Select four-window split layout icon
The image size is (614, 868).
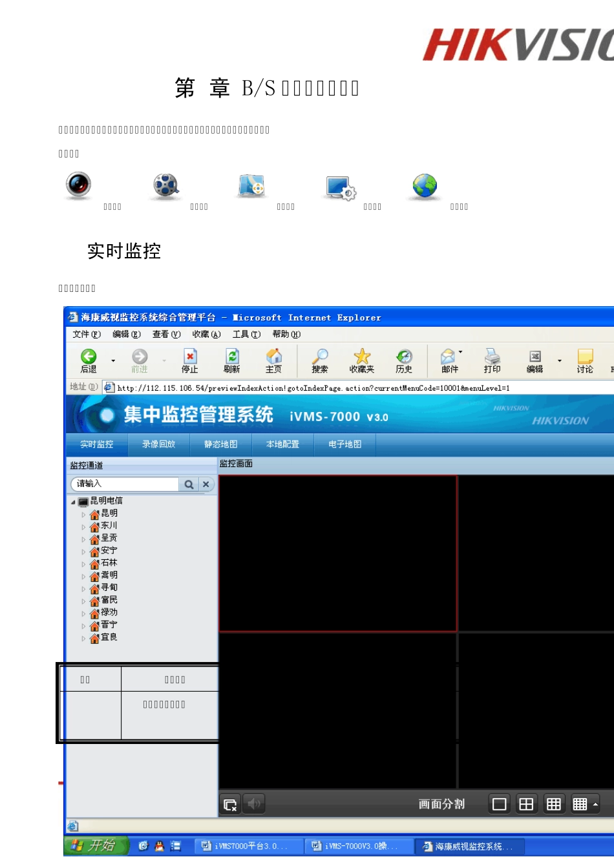(526, 804)
